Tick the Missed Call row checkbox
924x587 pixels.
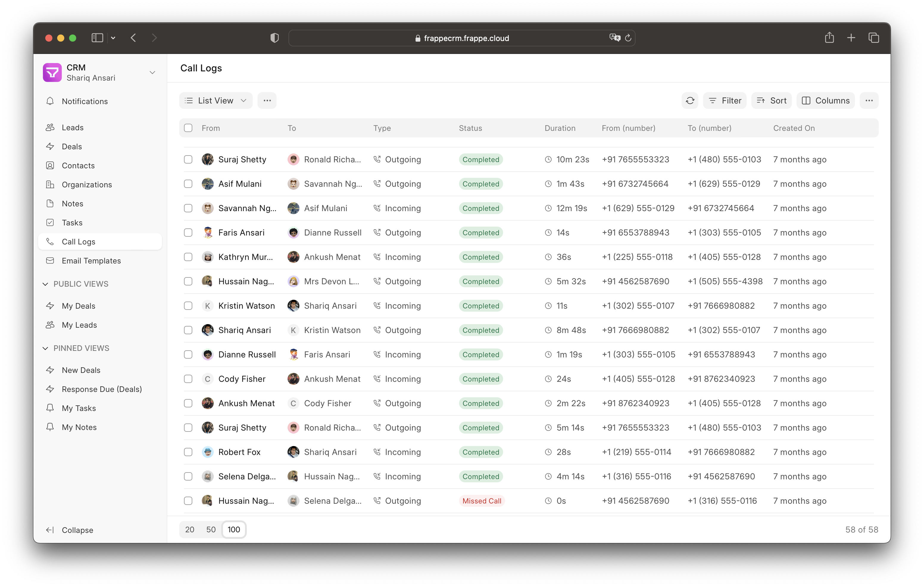point(188,501)
